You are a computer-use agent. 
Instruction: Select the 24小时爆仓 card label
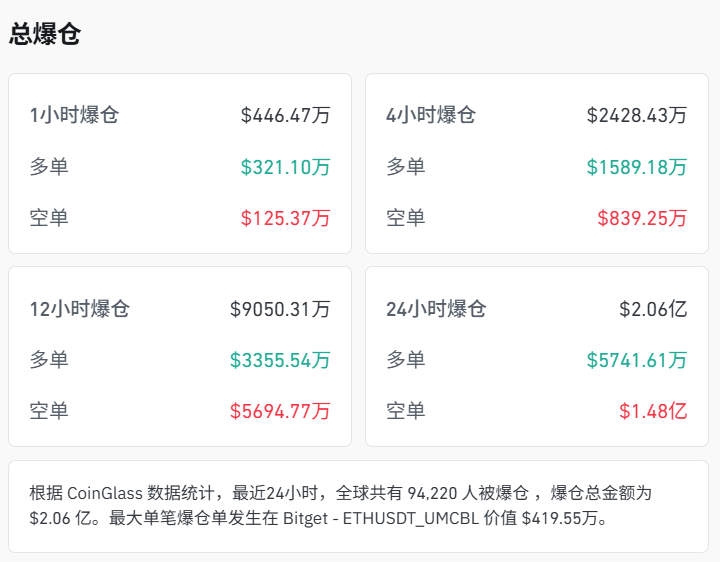436,309
